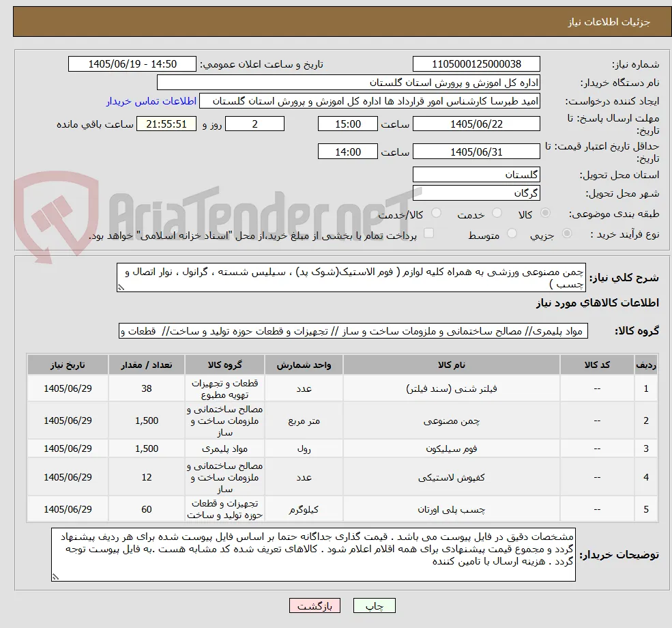Click the قطعات و تجهیزات تهویه مطبوع cell
Image resolution: width=672 pixels, height=628 pixels.
[224, 389]
